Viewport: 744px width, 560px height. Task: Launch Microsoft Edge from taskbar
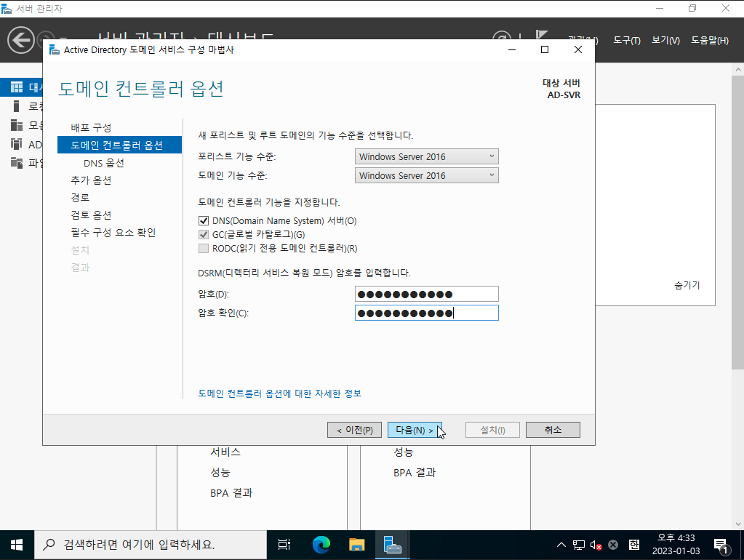click(321, 545)
